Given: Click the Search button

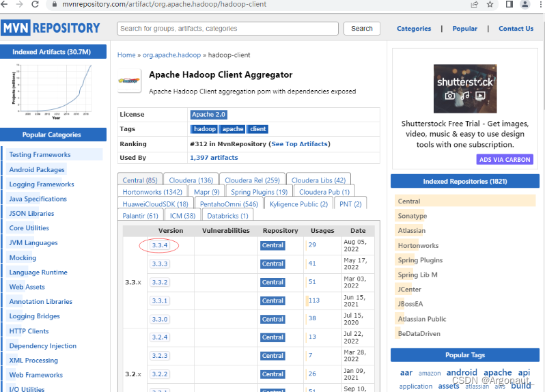Looking at the screenshot, I should [x=362, y=29].
